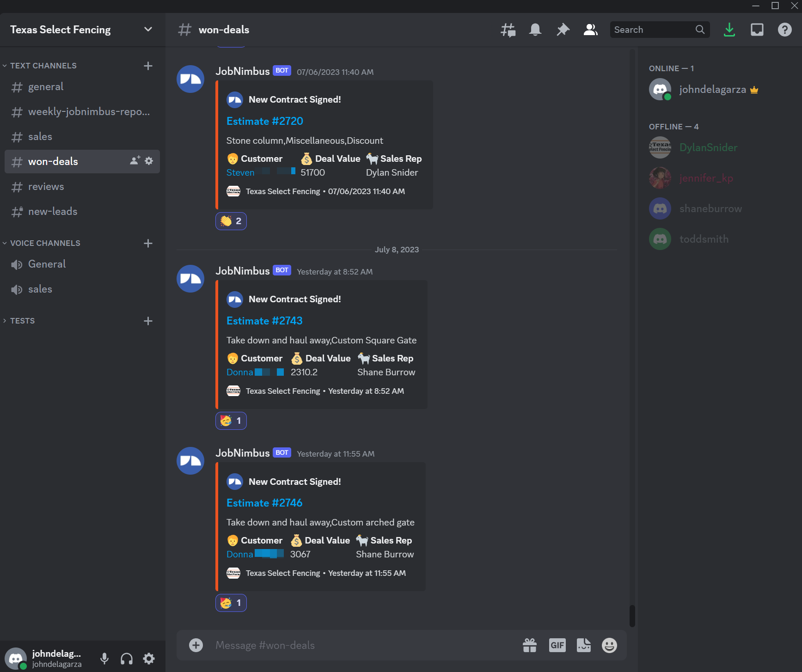
Task: Click the gift icon in message bar
Action: point(529,645)
